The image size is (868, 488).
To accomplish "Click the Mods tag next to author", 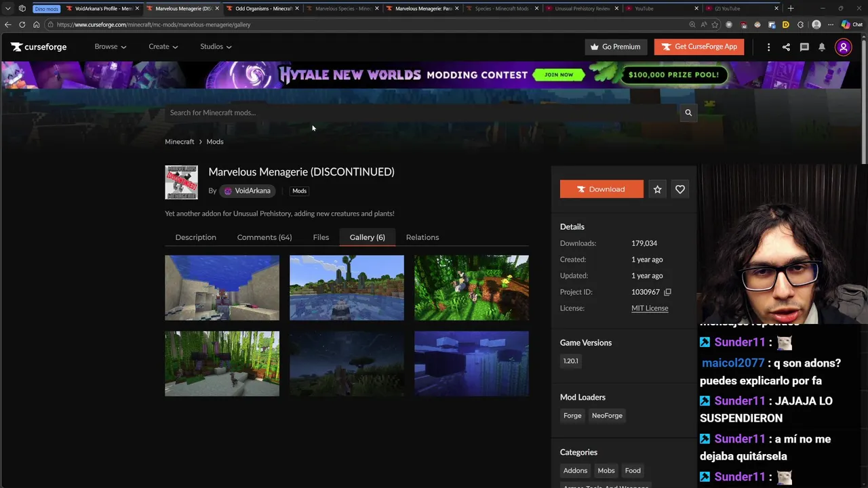I will [299, 191].
